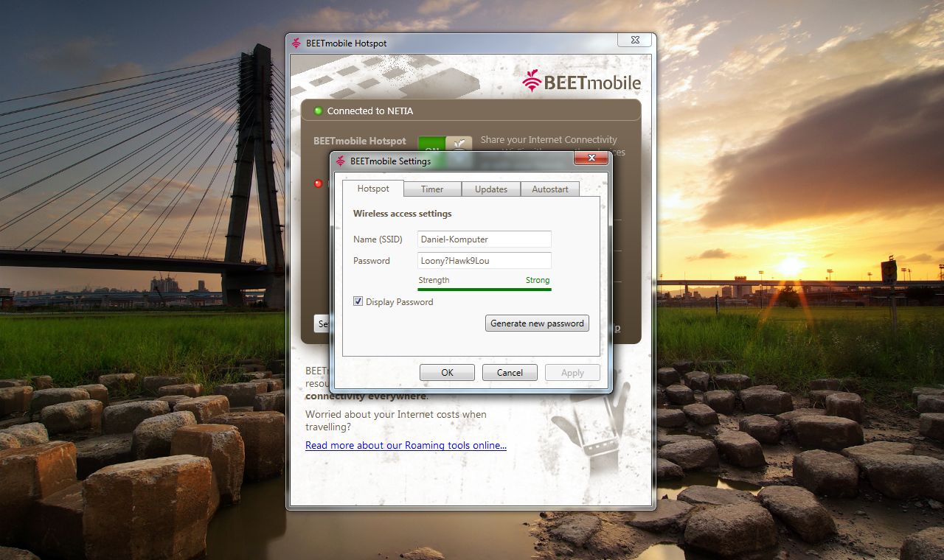The height and width of the screenshot is (560, 944).
Task: Click the green Connected to NETIA status indicator
Action: coord(319,111)
